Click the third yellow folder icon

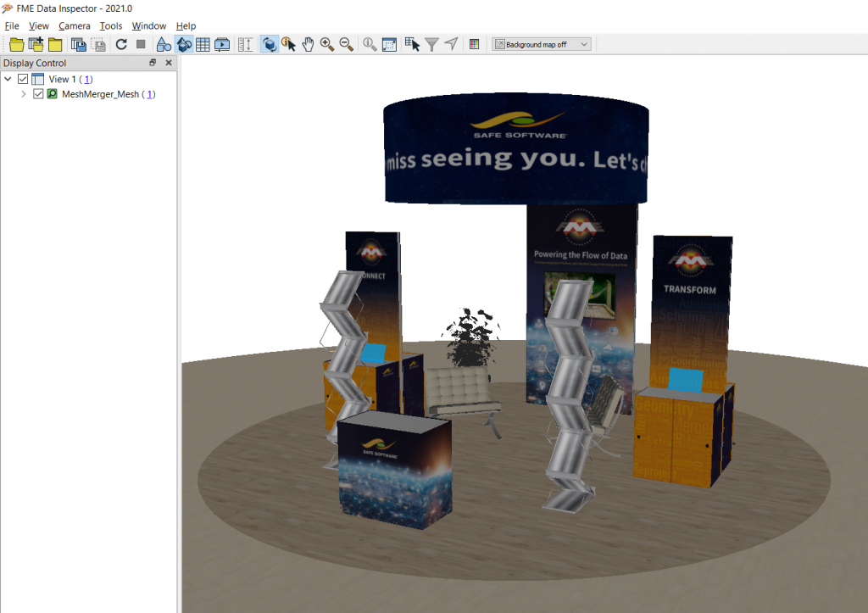tap(55, 44)
